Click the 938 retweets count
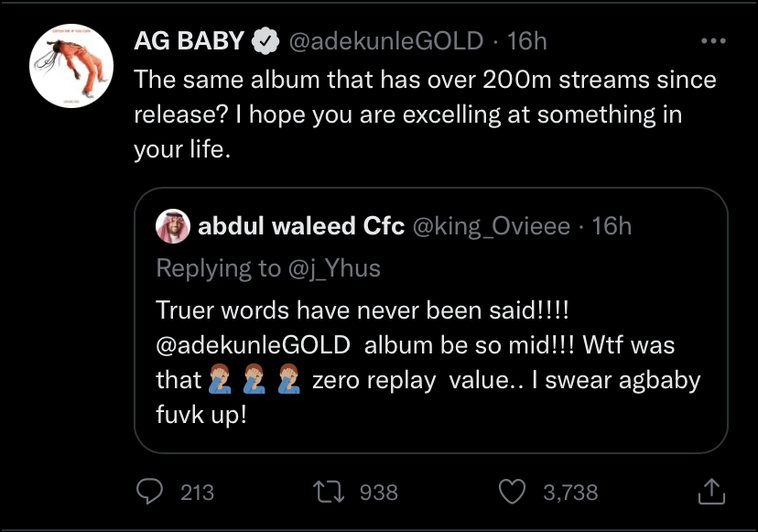 tap(378, 493)
